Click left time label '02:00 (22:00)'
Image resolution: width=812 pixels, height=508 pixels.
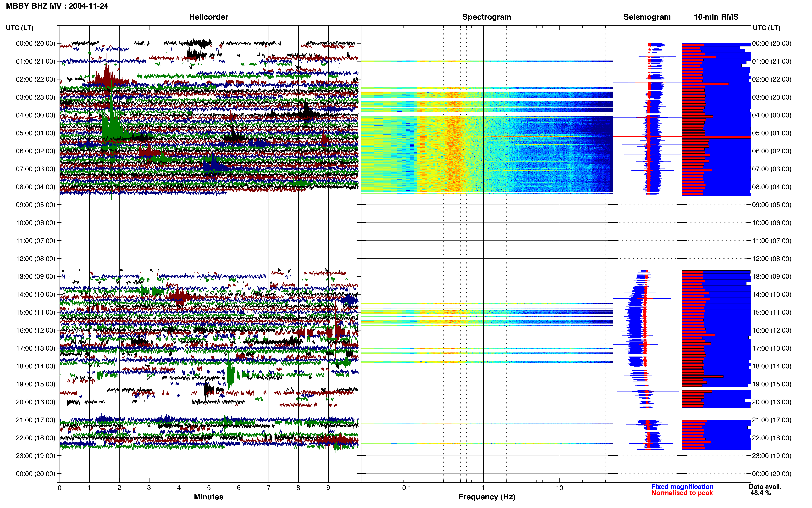tap(36, 79)
